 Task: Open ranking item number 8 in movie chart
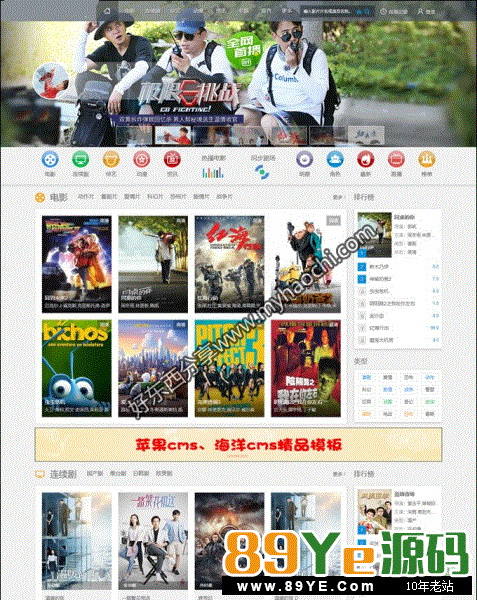click(x=398, y=340)
